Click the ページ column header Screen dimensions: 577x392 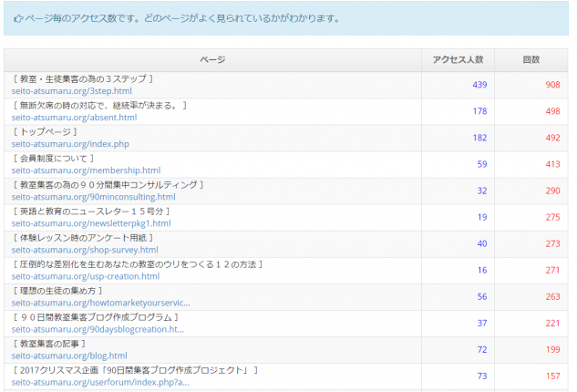[212, 59]
